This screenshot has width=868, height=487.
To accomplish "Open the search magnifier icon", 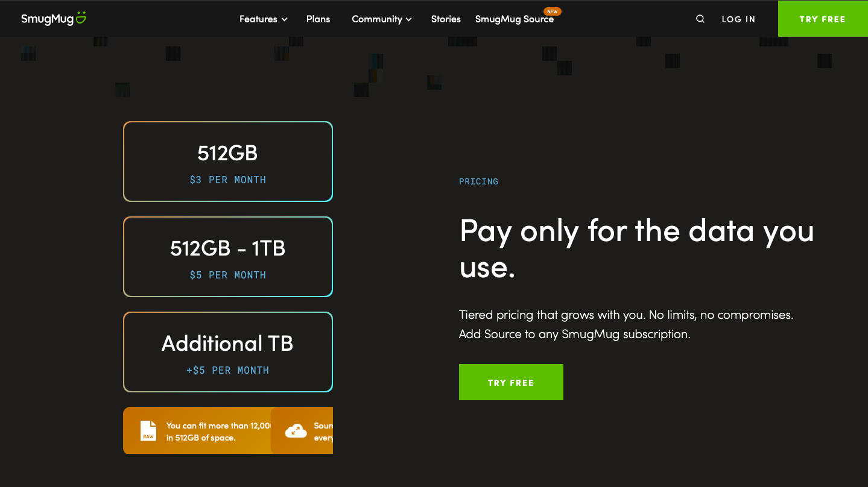I will (700, 19).
